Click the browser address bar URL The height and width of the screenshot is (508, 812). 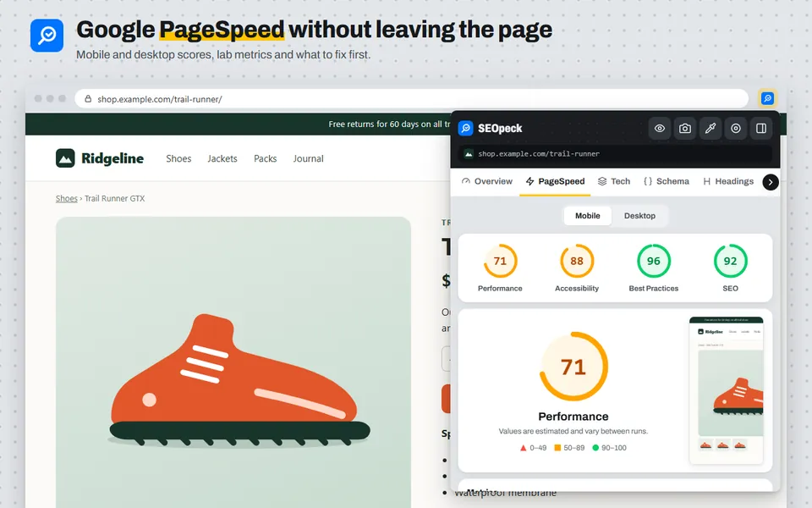pyautogui.click(x=160, y=99)
